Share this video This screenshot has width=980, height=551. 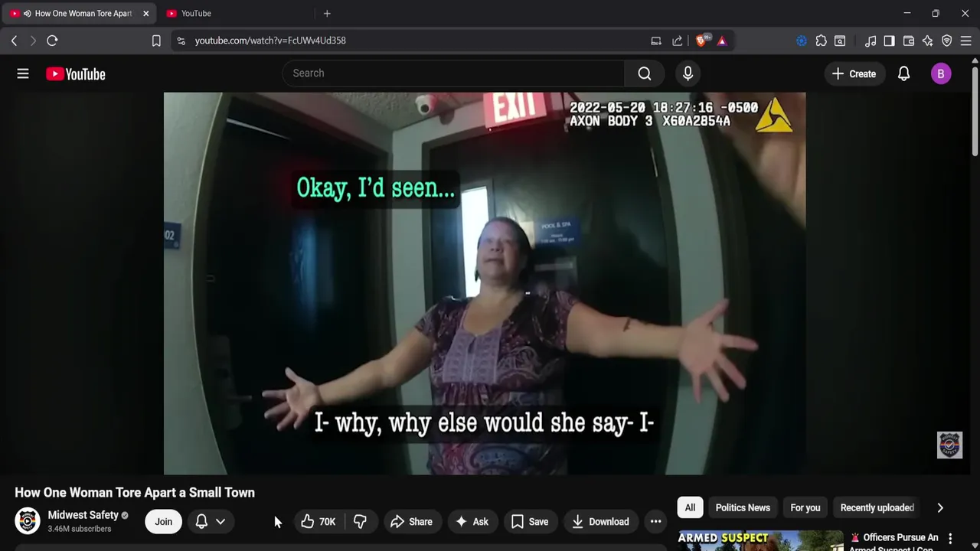pos(412,522)
